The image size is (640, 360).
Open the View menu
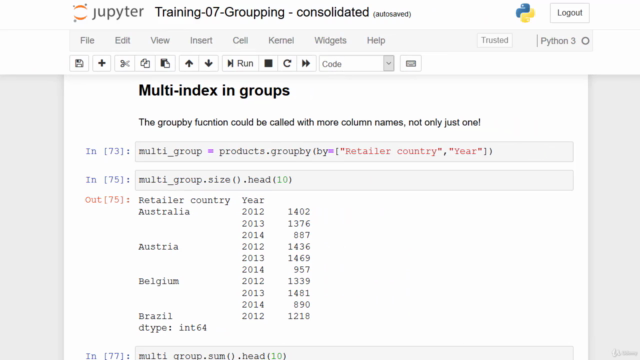160,40
